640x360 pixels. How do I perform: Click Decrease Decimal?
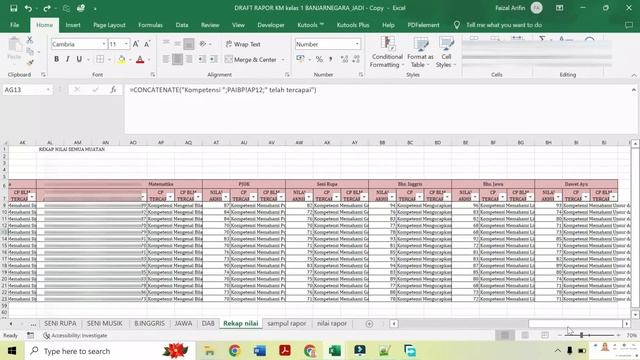point(356,60)
